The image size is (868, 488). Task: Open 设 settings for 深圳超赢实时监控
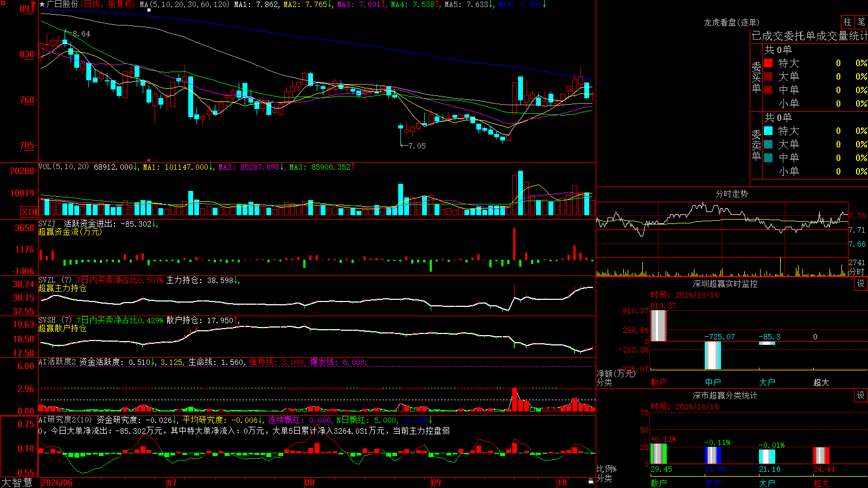(x=861, y=284)
